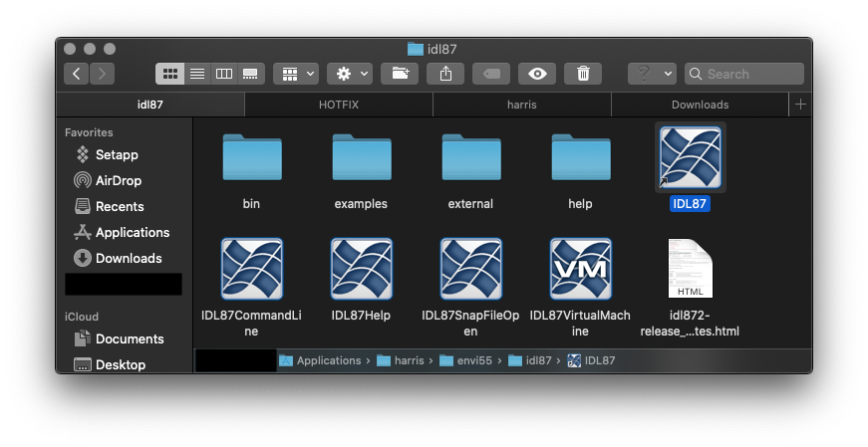This screenshot has height=447, width=868.
Task: Switch to list view mode
Action: click(197, 74)
